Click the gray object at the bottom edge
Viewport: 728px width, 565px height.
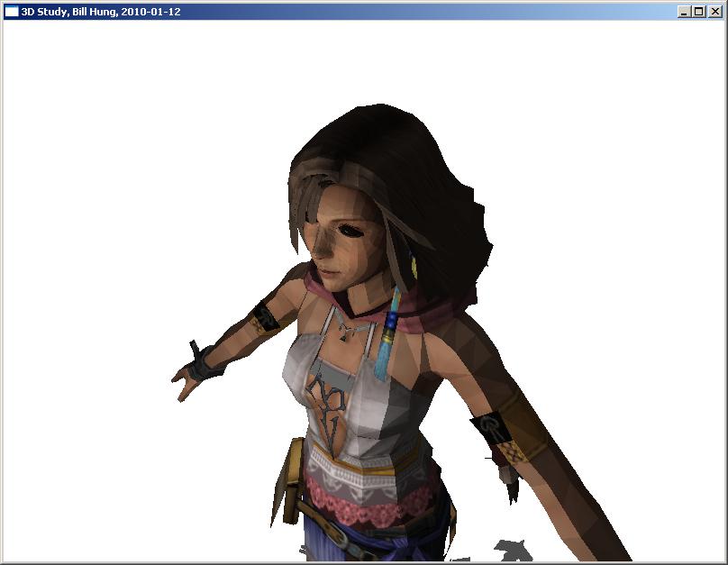[512, 550]
